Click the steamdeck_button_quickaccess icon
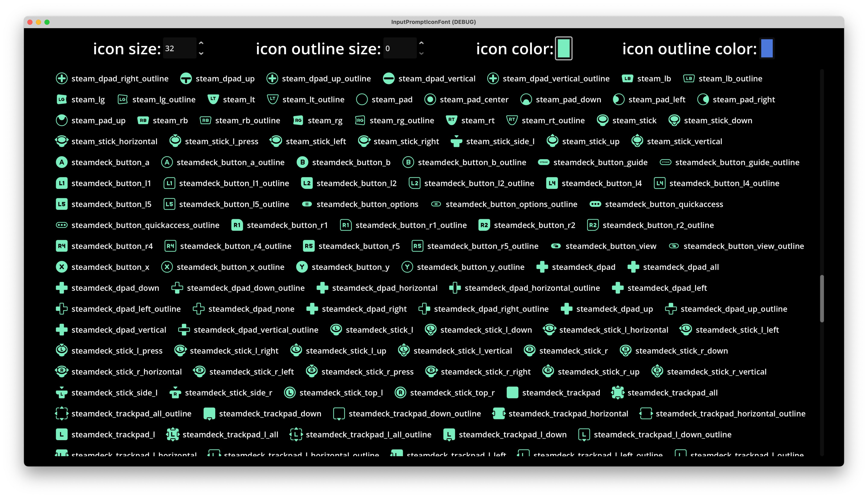Image resolution: width=868 pixels, height=498 pixels. click(595, 204)
